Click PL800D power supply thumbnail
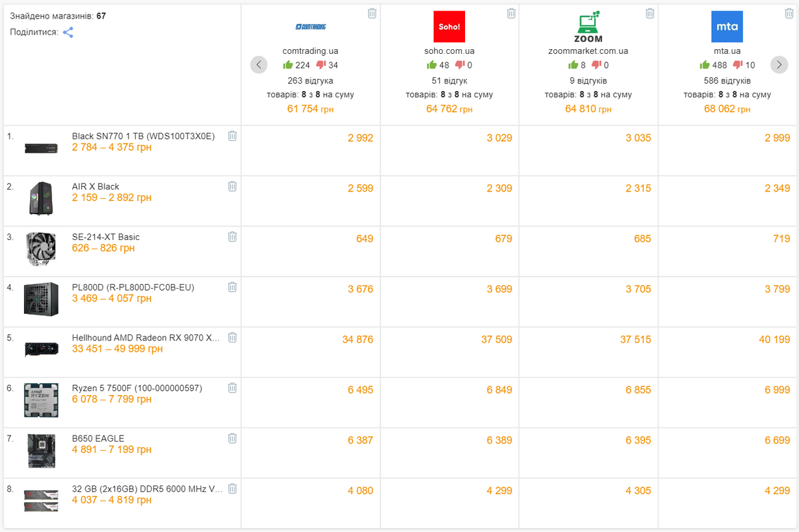Image resolution: width=799 pixels, height=532 pixels. coord(41,299)
